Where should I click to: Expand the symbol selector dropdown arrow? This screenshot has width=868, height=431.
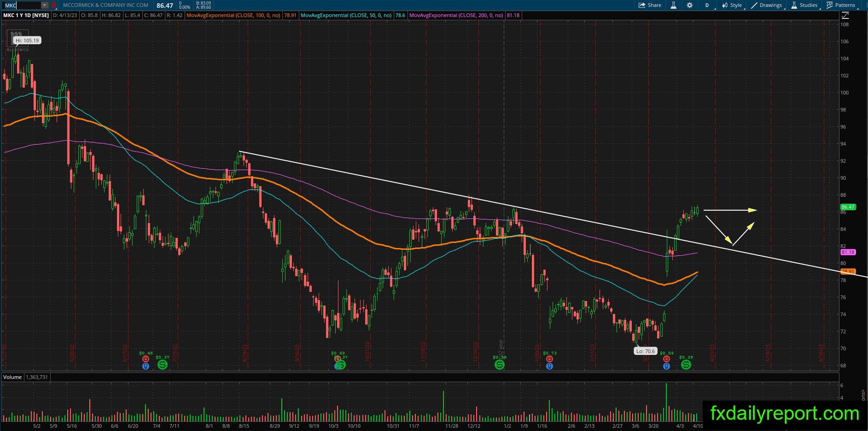click(45, 6)
